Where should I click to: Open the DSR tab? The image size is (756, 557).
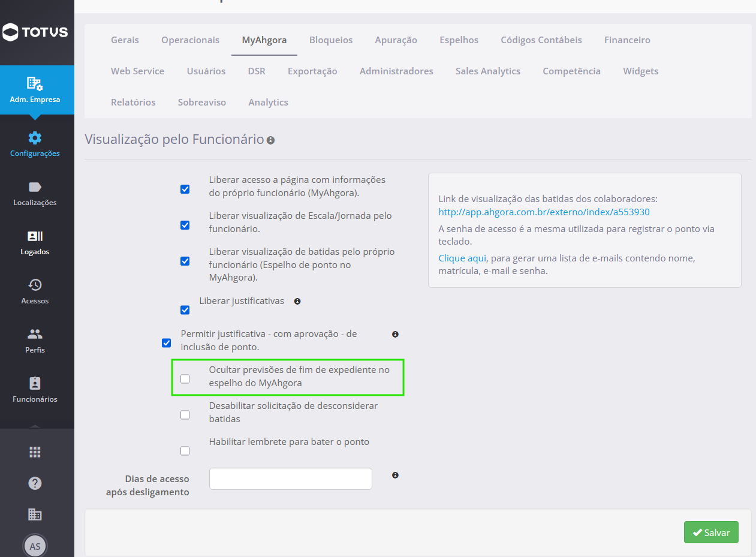pos(257,71)
